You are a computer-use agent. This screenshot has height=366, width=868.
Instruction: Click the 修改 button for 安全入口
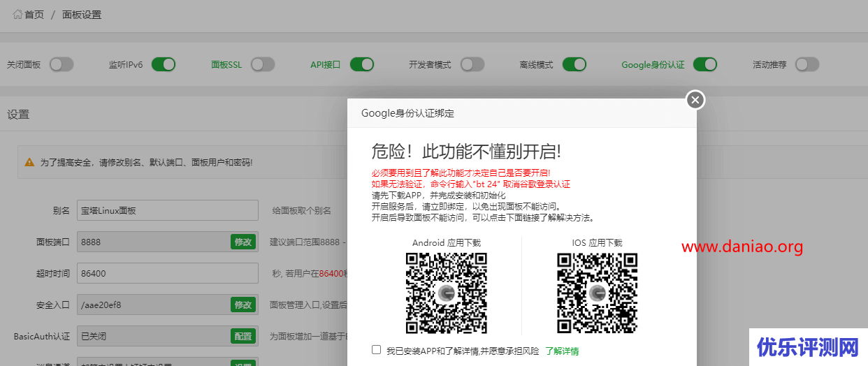243,305
